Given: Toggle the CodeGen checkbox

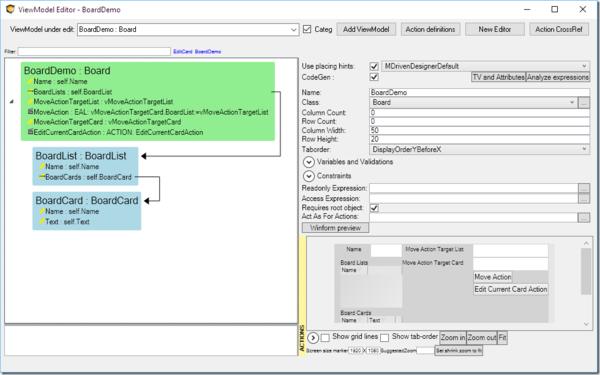Looking at the screenshot, I should point(374,77).
